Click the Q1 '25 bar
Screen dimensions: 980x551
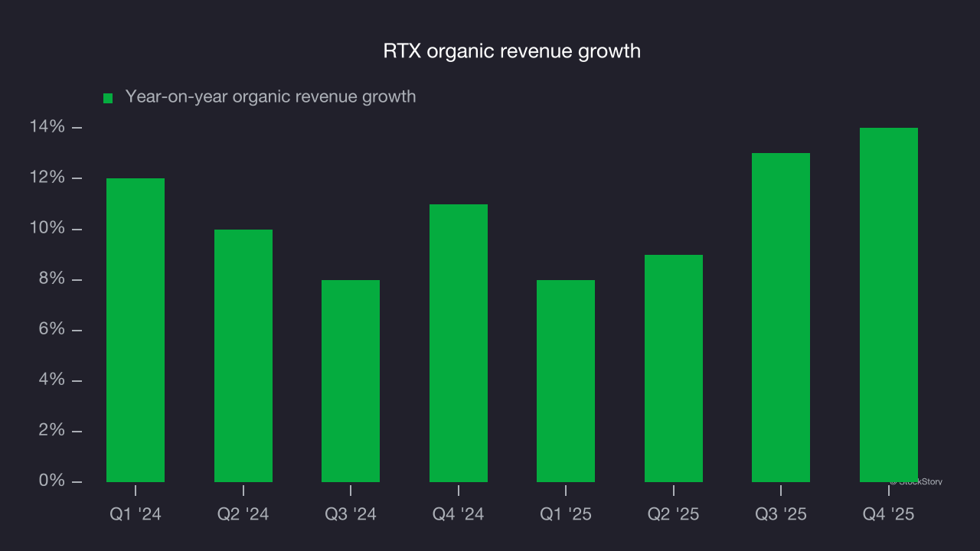566,381
